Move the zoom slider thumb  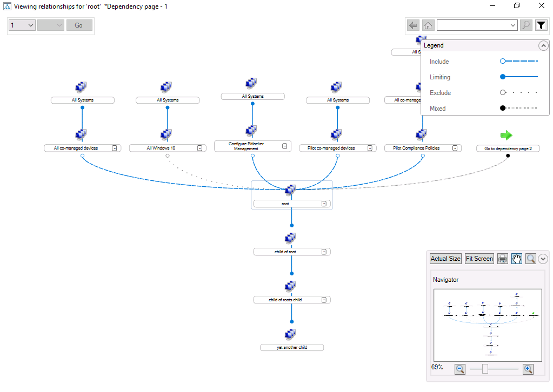[485, 369]
